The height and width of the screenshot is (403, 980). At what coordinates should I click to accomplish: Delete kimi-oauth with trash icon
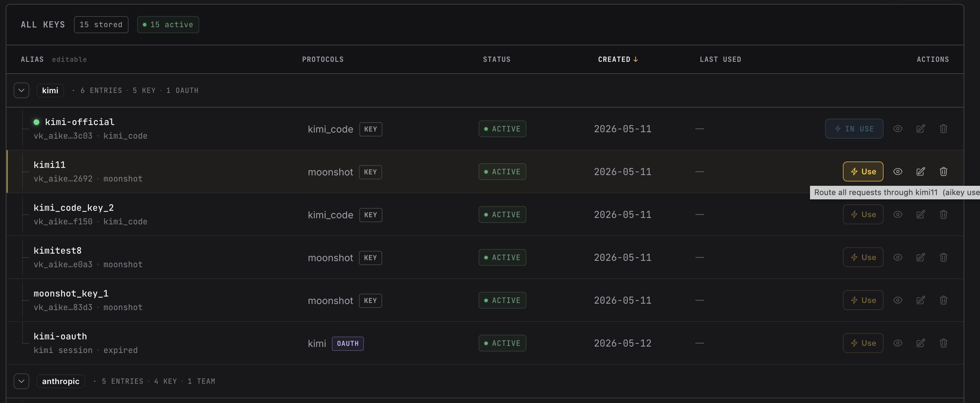944,343
